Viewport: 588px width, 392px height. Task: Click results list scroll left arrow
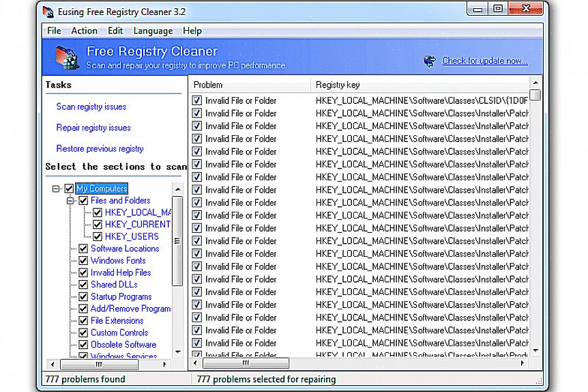pyautogui.click(x=195, y=363)
